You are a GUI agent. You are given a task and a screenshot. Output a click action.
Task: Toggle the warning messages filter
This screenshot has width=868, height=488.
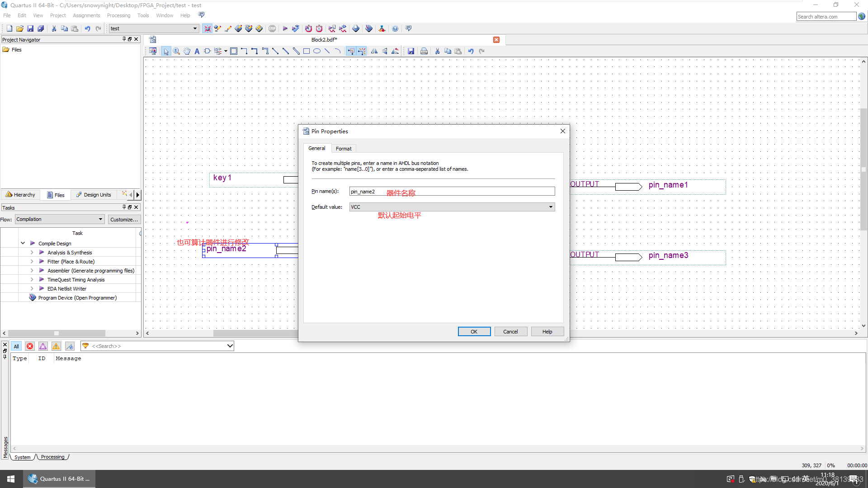point(56,346)
